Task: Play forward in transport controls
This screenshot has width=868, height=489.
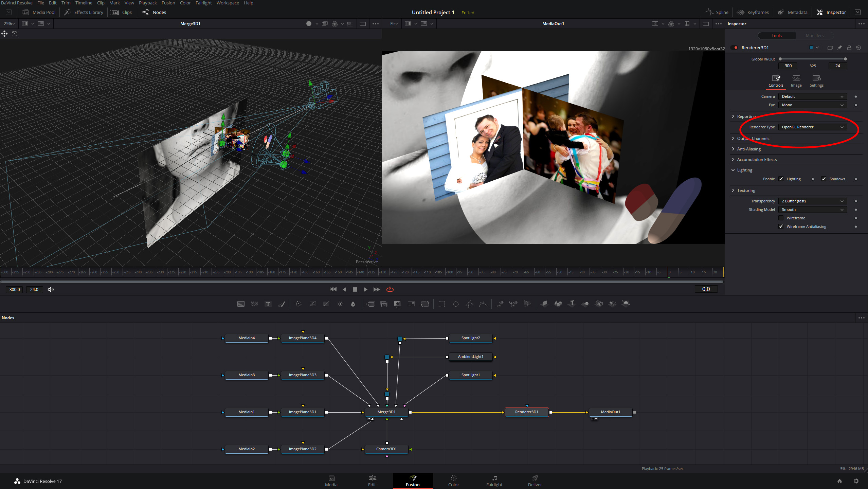Action: pos(365,289)
